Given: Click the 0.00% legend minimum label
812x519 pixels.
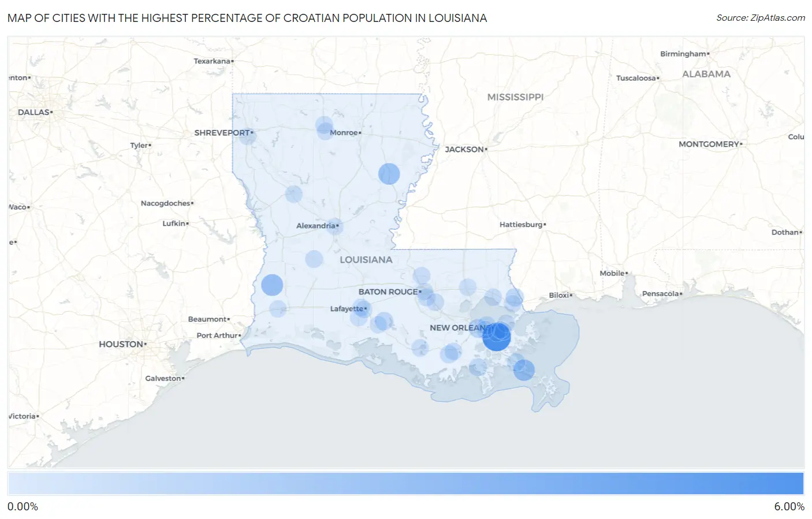Looking at the screenshot, I should pos(23,507).
